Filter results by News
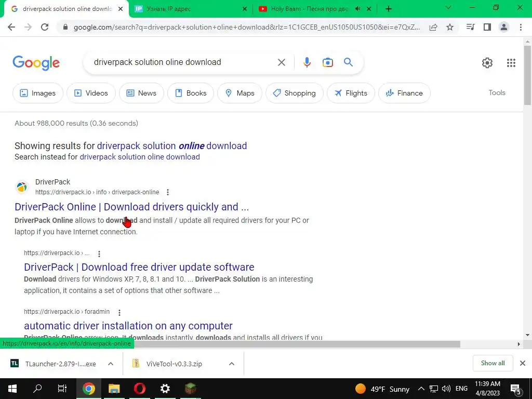The width and height of the screenshot is (532, 399). point(141,93)
